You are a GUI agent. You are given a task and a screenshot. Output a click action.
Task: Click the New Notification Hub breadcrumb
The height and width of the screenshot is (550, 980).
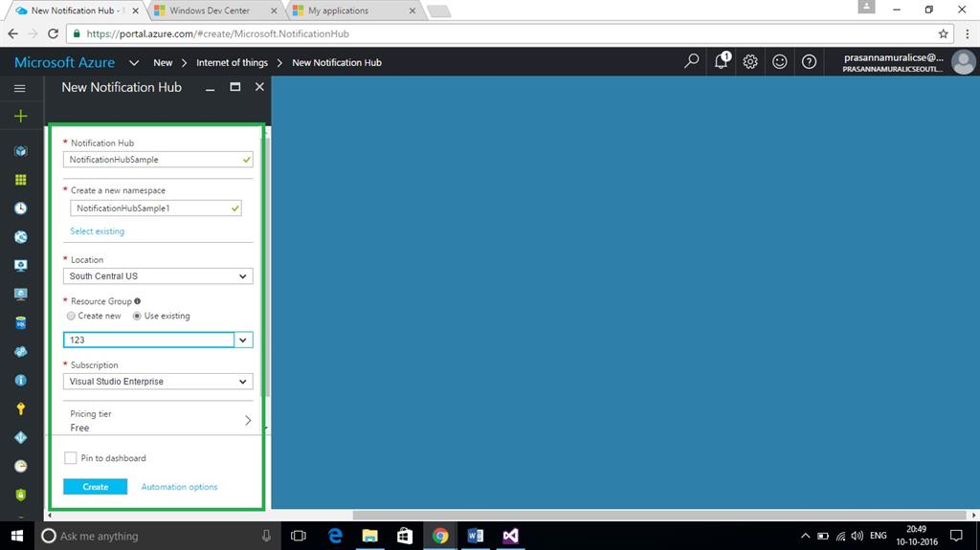point(336,62)
